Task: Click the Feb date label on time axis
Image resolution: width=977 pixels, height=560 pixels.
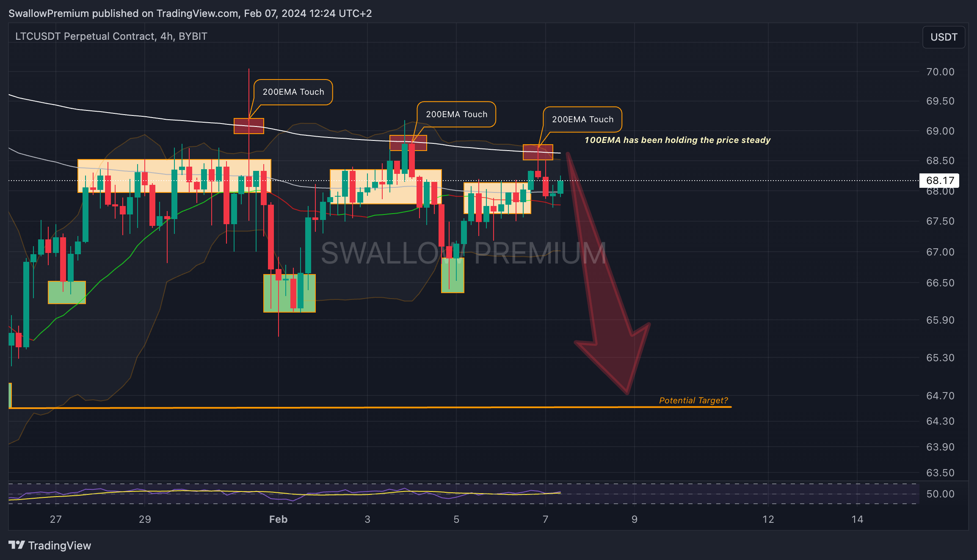Action: click(278, 519)
